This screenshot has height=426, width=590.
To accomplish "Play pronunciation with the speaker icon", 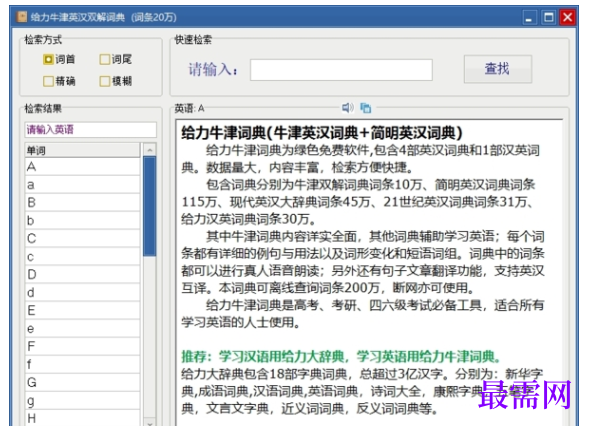I will coord(347,108).
